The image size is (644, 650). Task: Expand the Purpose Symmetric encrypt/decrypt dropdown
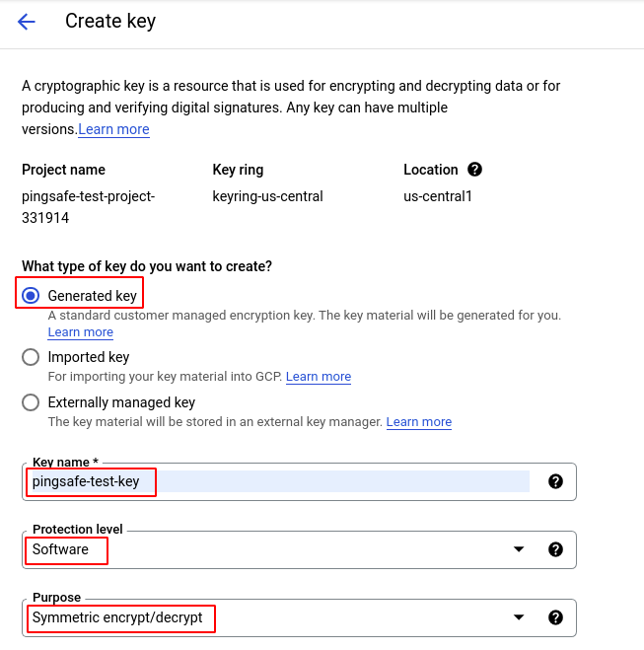click(266, 617)
